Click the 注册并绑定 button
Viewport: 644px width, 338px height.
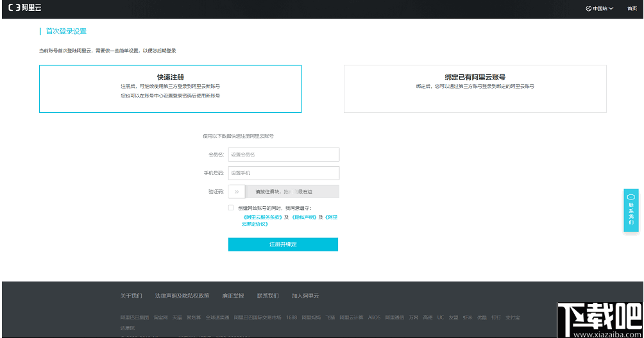point(283,244)
